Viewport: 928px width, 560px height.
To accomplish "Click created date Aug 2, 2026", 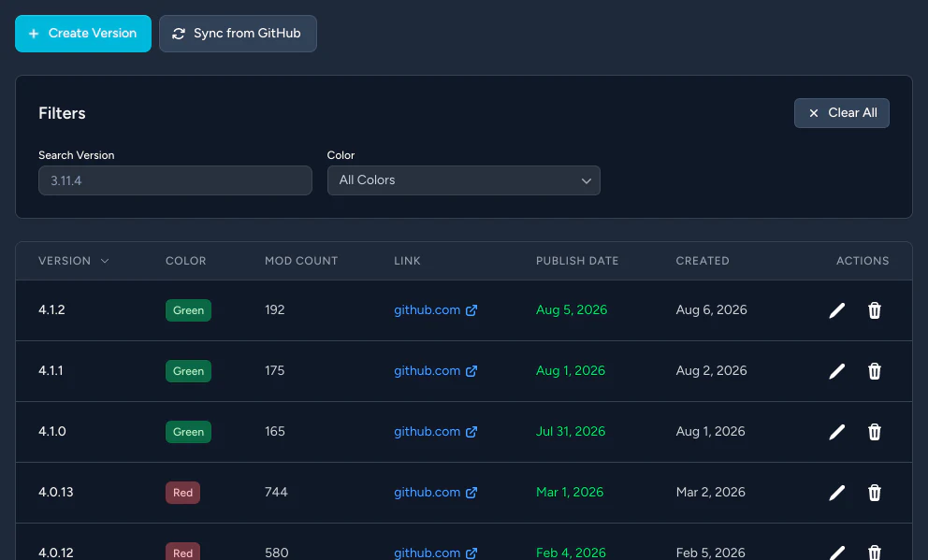I will point(711,371).
